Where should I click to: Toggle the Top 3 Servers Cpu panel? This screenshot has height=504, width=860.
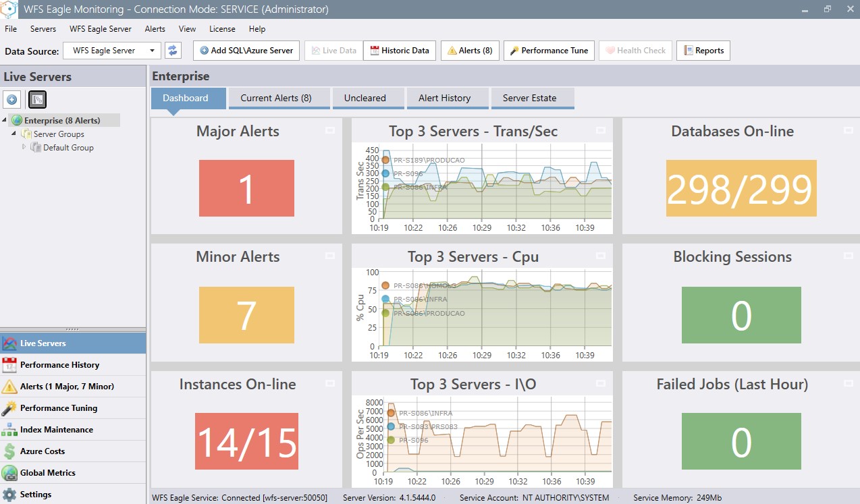(x=601, y=256)
